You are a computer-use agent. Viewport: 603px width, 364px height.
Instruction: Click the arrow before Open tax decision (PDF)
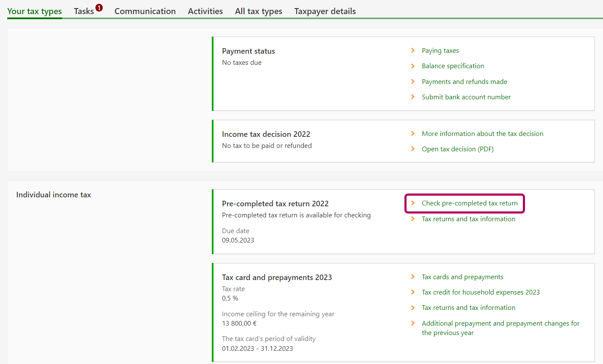(x=413, y=149)
